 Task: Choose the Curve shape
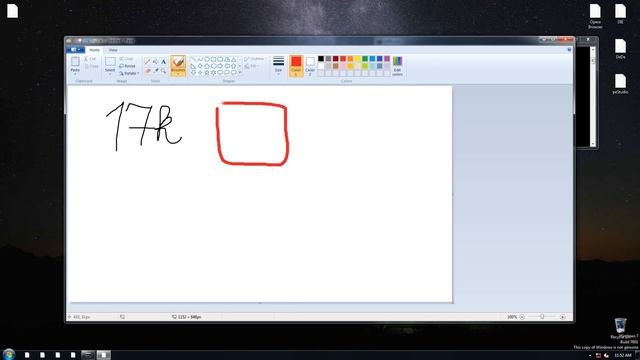click(x=200, y=59)
